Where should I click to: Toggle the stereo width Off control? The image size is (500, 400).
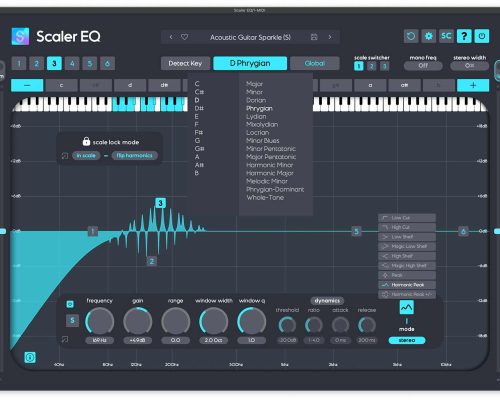click(469, 66)
